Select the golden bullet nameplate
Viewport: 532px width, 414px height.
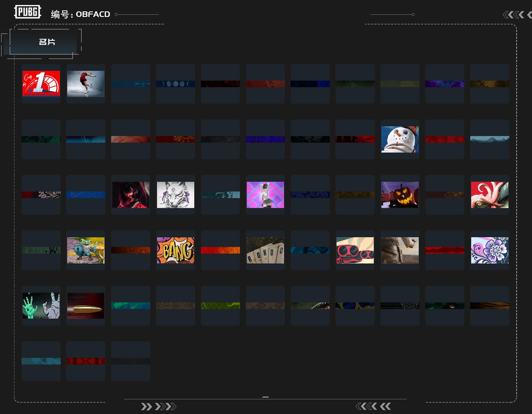[86, 306]
